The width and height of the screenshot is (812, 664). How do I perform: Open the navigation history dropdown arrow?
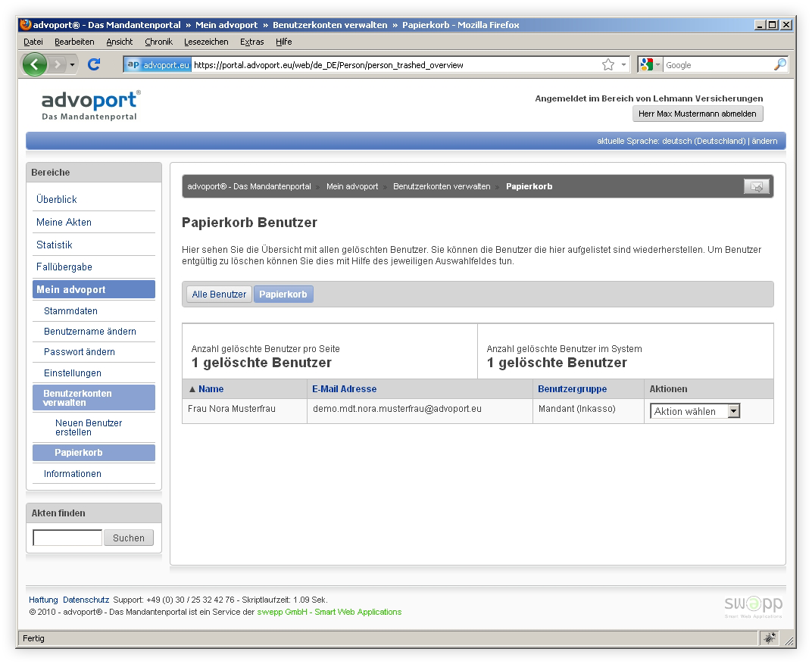coord(72,64)
